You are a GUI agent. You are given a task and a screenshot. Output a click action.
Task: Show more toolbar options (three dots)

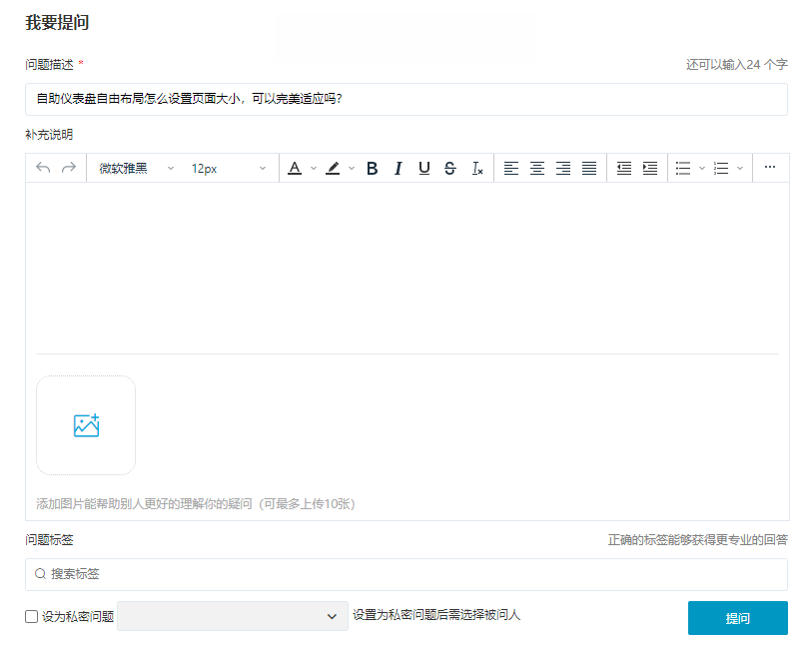tap(770, 167)
